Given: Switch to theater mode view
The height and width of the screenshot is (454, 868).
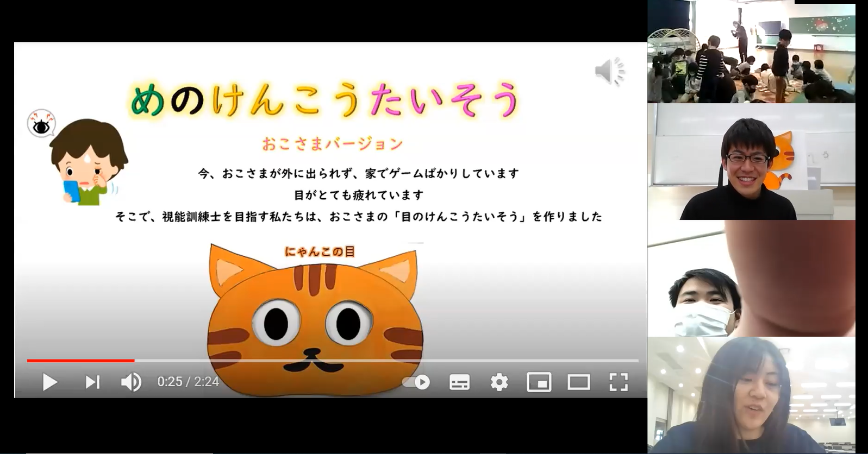Looking at the screenshot, I should [578, 382].
